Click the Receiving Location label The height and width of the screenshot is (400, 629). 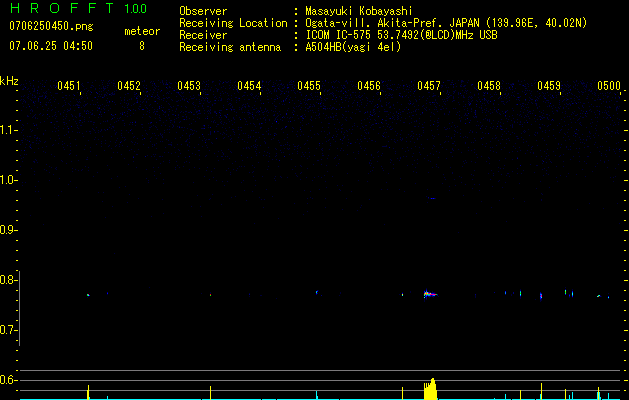pyautogui.click(x=233, y=23)
